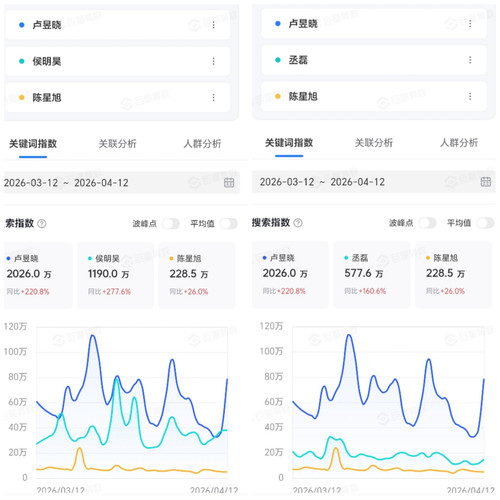Select 关键词指数 tab in left panel

pos(33,144)
